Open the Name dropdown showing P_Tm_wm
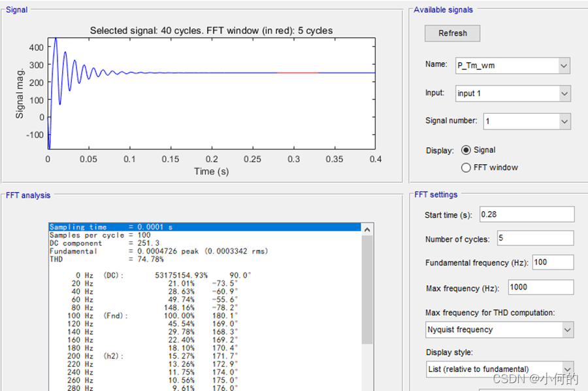 point(513,65)
